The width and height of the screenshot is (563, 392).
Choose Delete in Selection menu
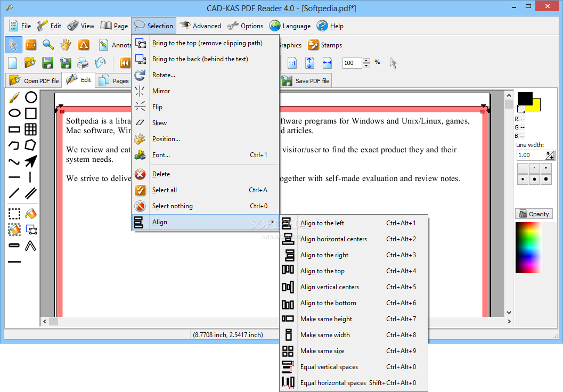(x=206, y=174)
